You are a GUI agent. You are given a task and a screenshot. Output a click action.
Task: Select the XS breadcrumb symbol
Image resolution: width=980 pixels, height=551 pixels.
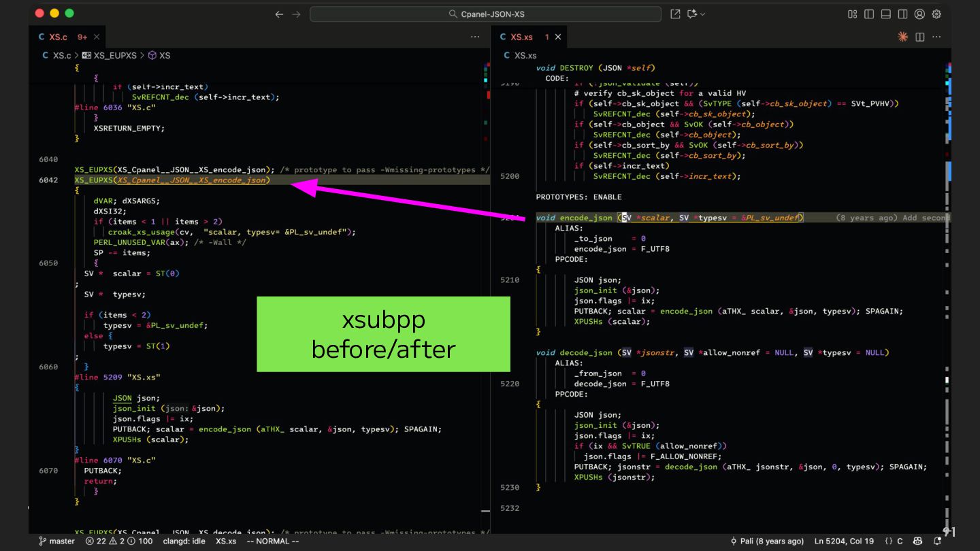[159, 55]
